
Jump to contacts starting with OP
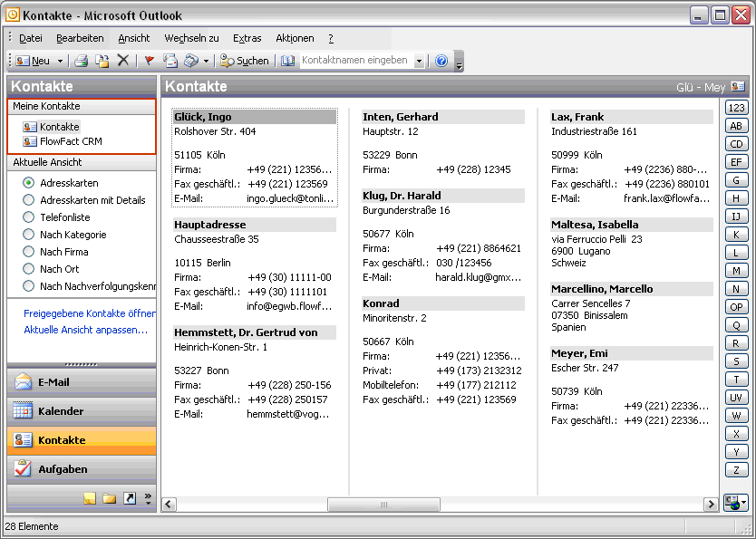pyautogui.click(x=736, y=307)
